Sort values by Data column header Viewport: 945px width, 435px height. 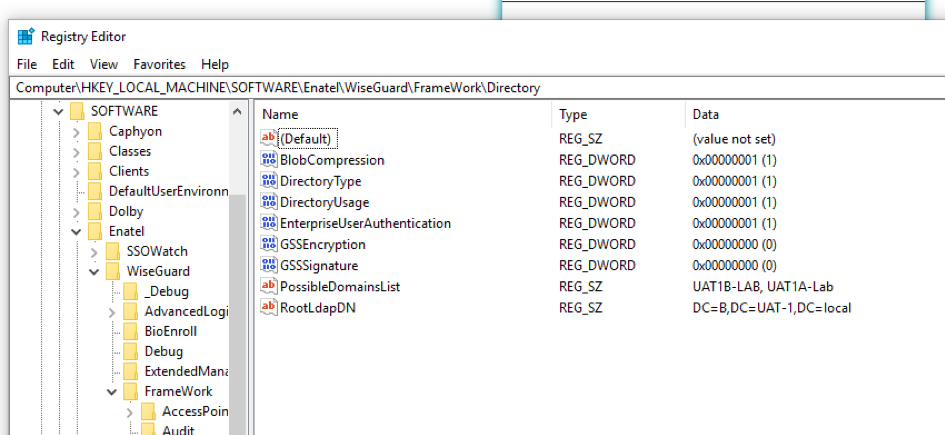click(x=815, y=114)
